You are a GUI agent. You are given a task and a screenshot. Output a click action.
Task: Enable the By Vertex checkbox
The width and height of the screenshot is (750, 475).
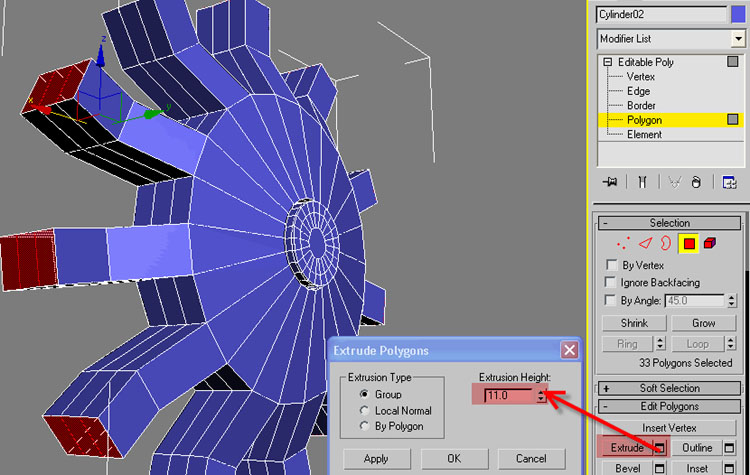point(612,264)
